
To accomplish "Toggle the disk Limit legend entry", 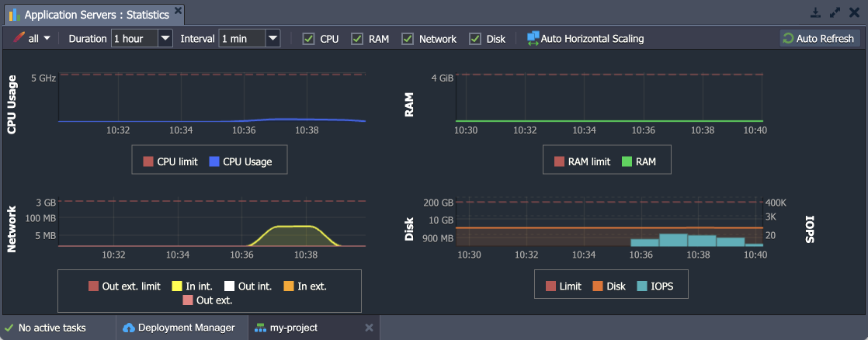I will click(564, 286).
